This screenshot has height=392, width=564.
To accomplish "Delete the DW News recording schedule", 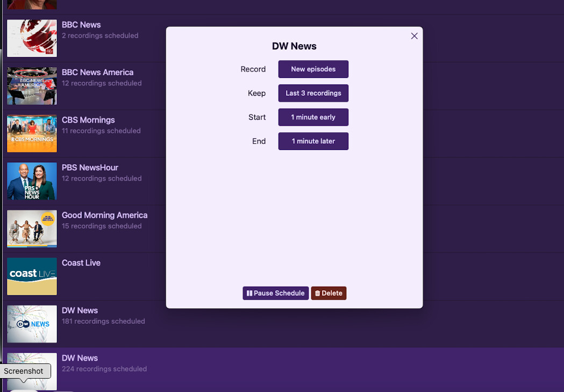I will coord(329,293).
